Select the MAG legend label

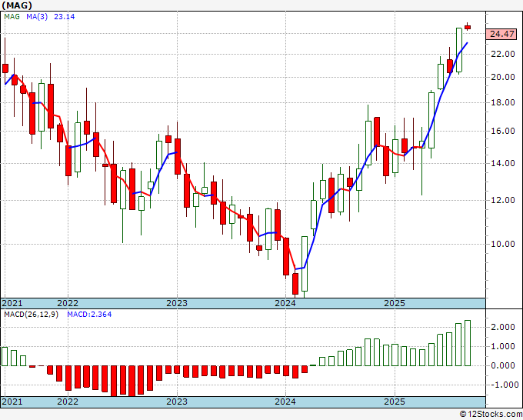tap(12, 17)
